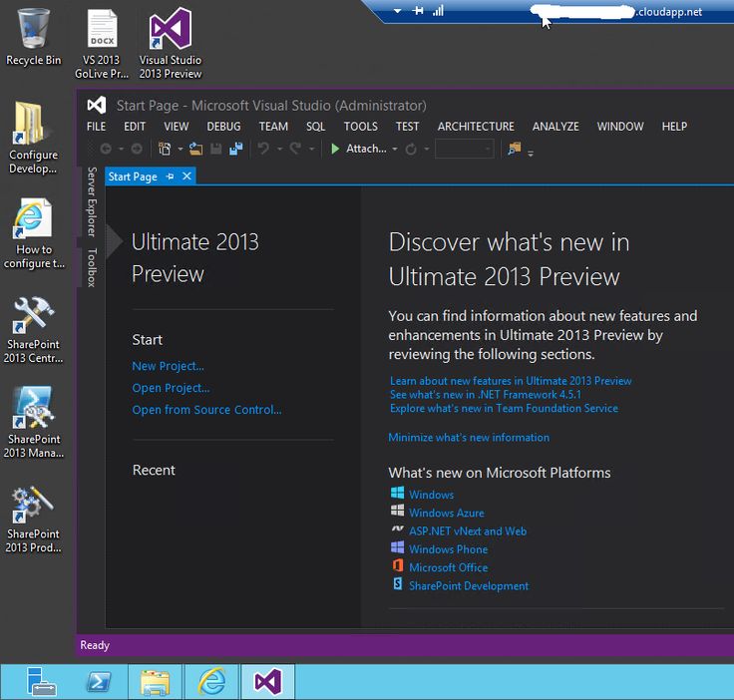
Task: Click the Undo toolbar icon
Action: (263, 149)
